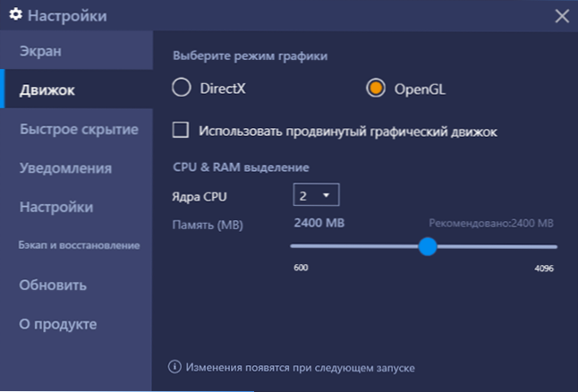Open the CPU cores dropdown
Viewport: 578px width, 392px height.
[316, 195]
